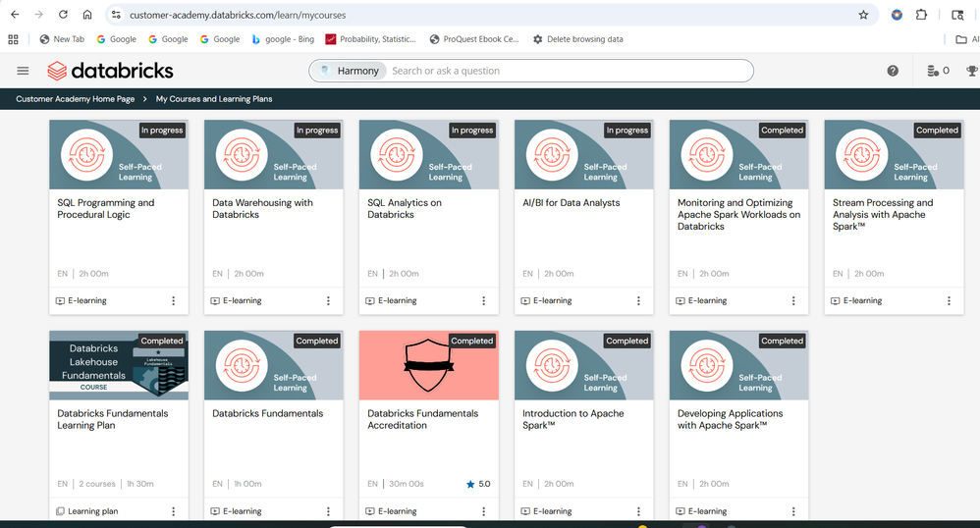Image resolution: width=980 pixels, height=528 pixels.
Task: Open options menu for SQL Programming course
Action: 174,301
